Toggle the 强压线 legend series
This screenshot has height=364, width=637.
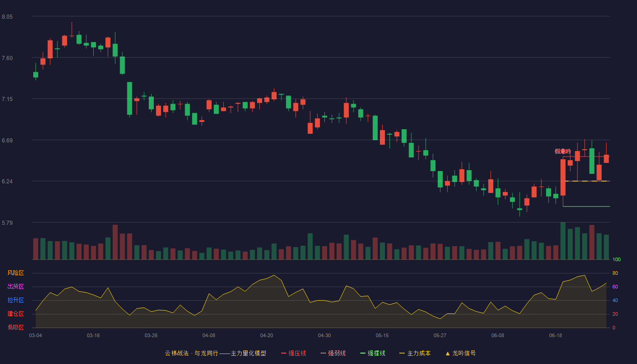pyautogui.click(x=293, y=353)
